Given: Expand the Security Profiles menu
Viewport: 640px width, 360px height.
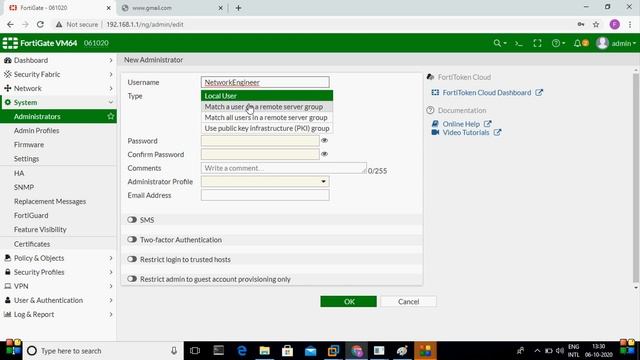Looking at the screenshot, I should (x=58, y=272).
